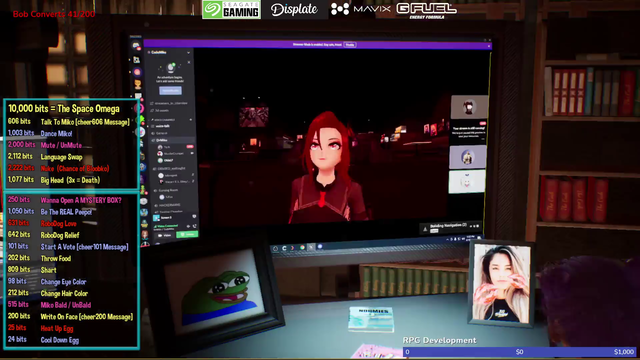Screen dimensions: 640x360
Task: Turn on camera with the Video button
Action: click(x=164, y=236)
